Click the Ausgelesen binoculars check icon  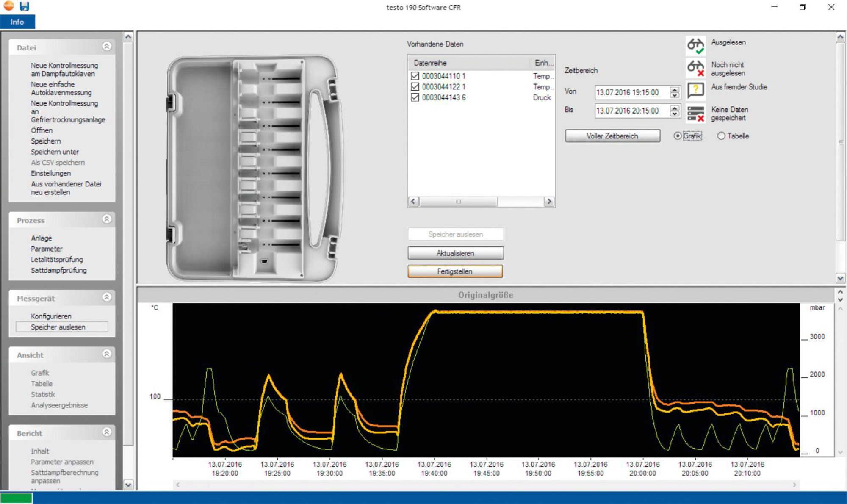coord(695,45)
